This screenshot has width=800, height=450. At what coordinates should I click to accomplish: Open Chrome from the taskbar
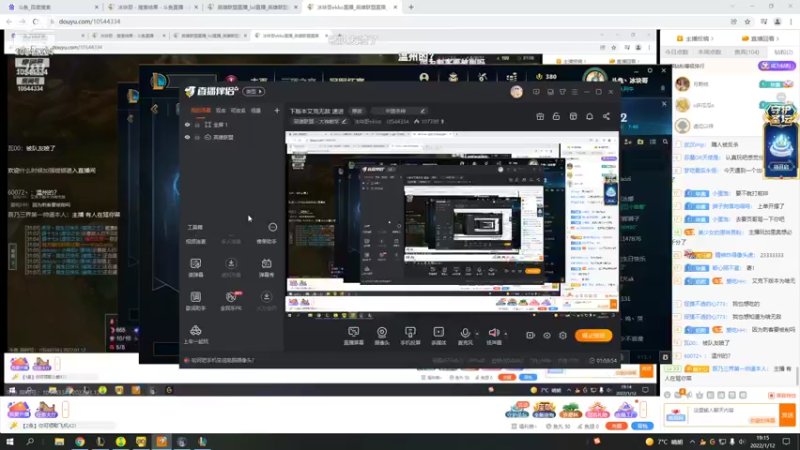pyautogui.click(x=80, y=441)
